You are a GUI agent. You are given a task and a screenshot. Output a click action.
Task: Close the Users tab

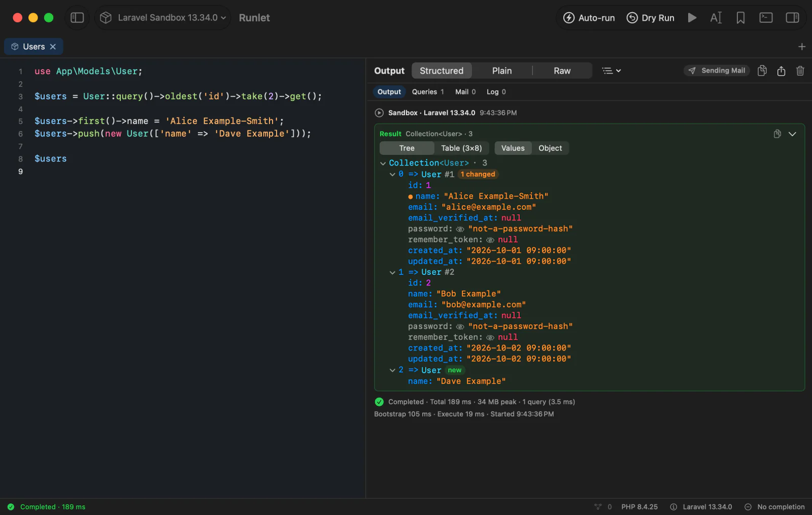pos(53,47)
